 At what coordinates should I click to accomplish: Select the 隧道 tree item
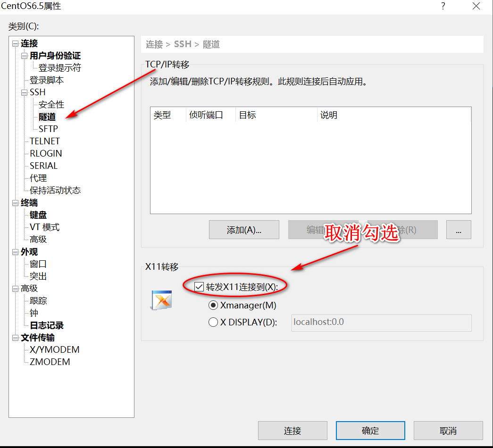click(46, 116)
